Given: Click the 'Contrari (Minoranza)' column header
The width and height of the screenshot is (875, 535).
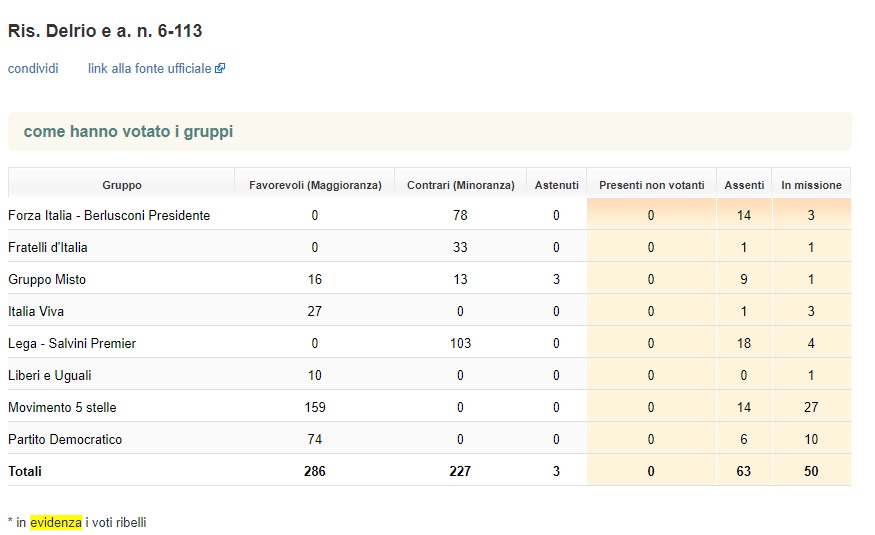Looking at the screenshot, I should click(461, 185).
